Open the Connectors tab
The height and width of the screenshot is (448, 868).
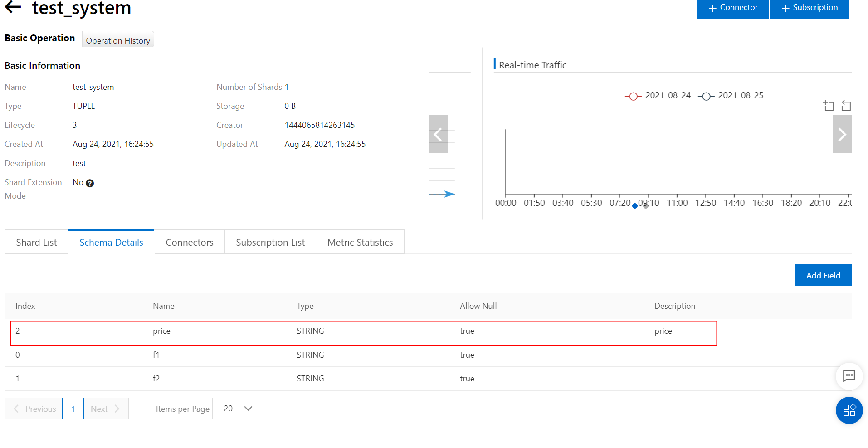tap(190, 242)
